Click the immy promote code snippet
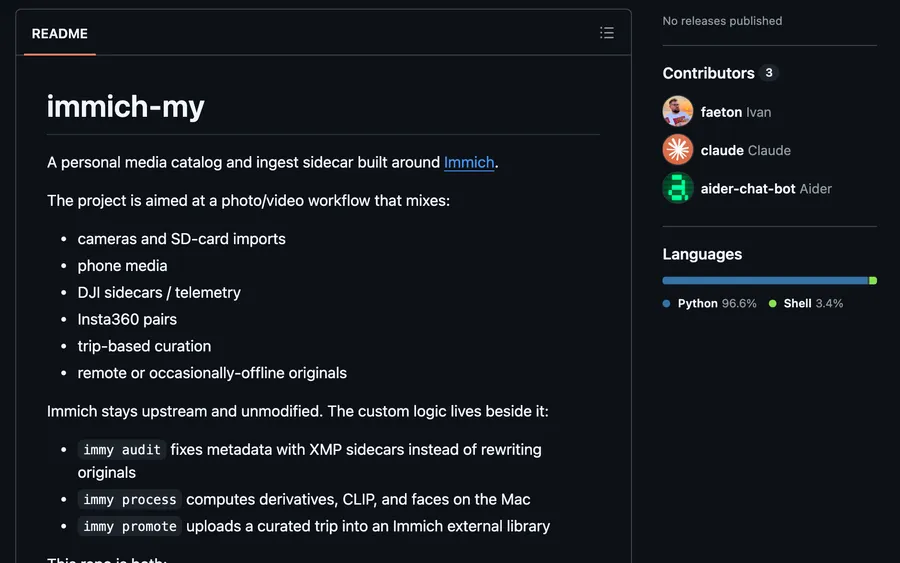Viewport: 900px width, 563px height. [x=130, y=526]
